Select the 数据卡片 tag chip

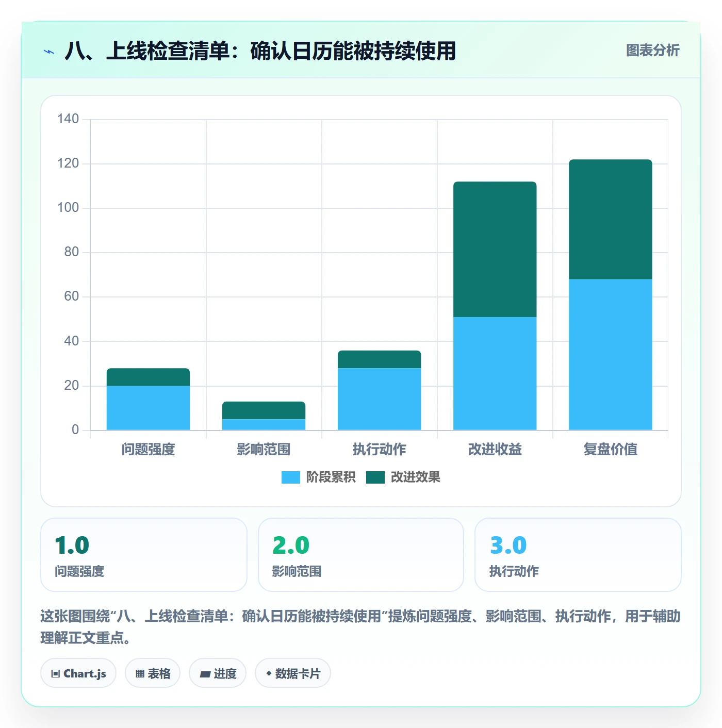(x=293, y=673)
